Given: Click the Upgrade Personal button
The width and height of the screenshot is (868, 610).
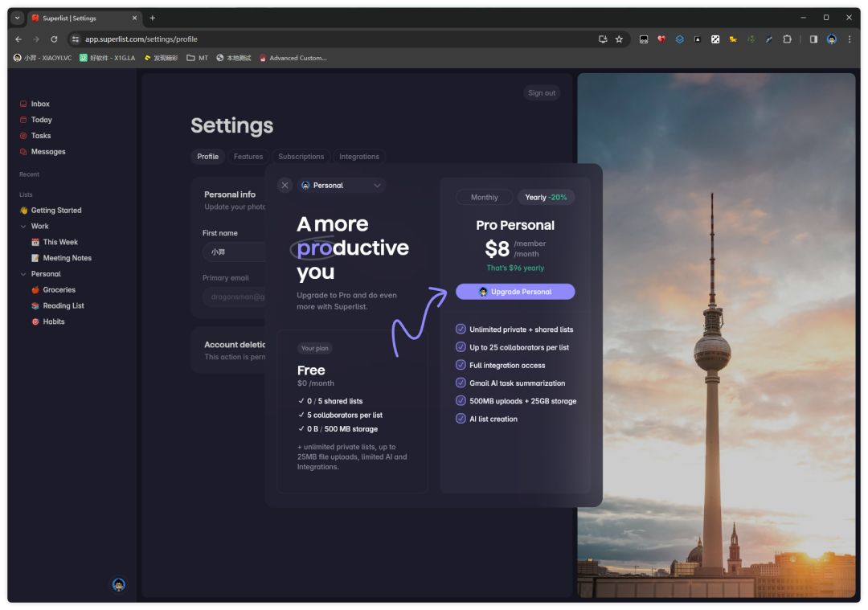Looking at the screenshot, I should (515, 292).
